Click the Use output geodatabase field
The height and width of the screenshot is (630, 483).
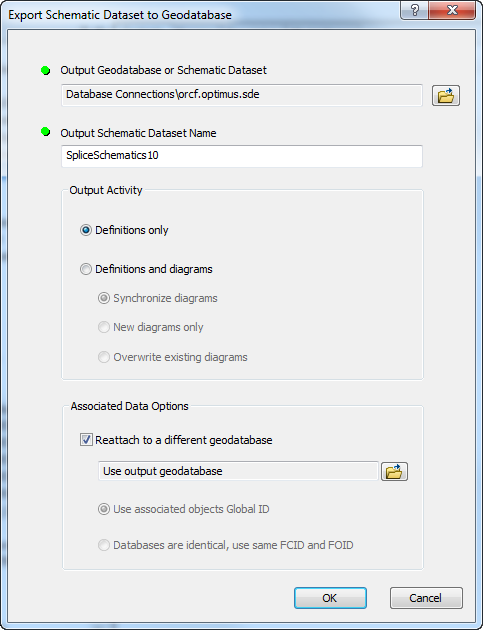[238, 471]
